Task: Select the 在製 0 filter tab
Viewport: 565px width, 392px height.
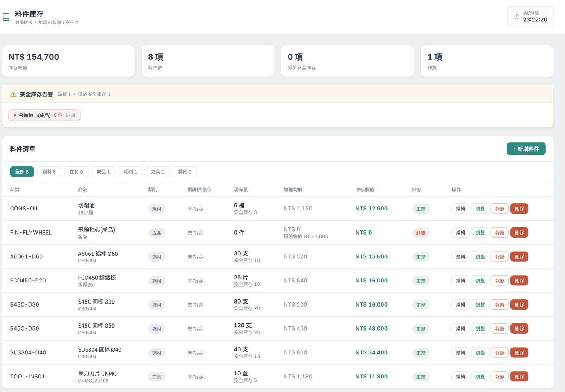Action: click(76, 172)
